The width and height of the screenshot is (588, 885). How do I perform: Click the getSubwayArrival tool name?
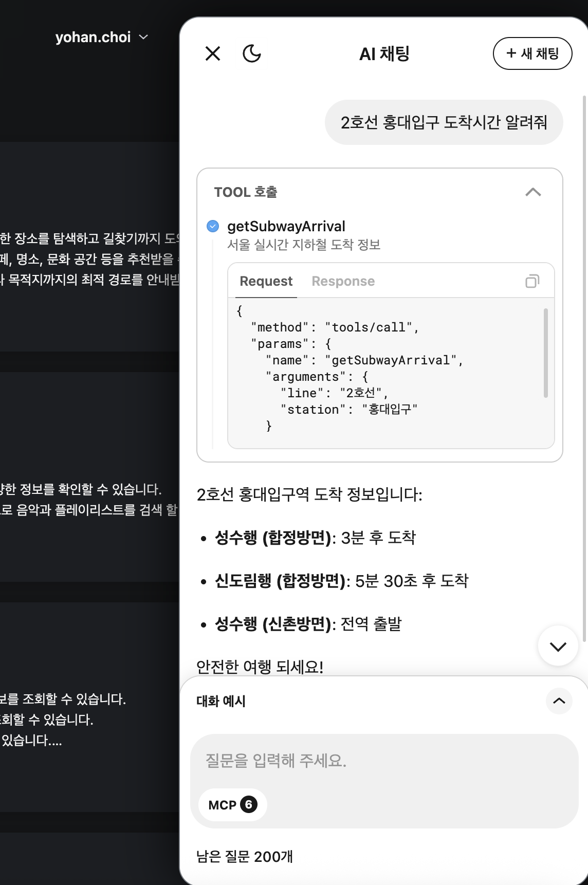[x=286, y=226]
